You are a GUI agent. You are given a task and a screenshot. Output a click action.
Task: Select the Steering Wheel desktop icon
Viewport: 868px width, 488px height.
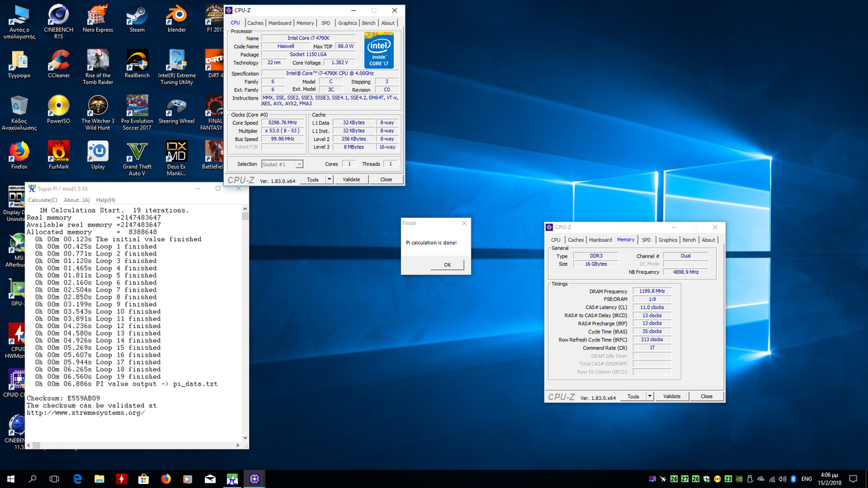click(176, 110)
